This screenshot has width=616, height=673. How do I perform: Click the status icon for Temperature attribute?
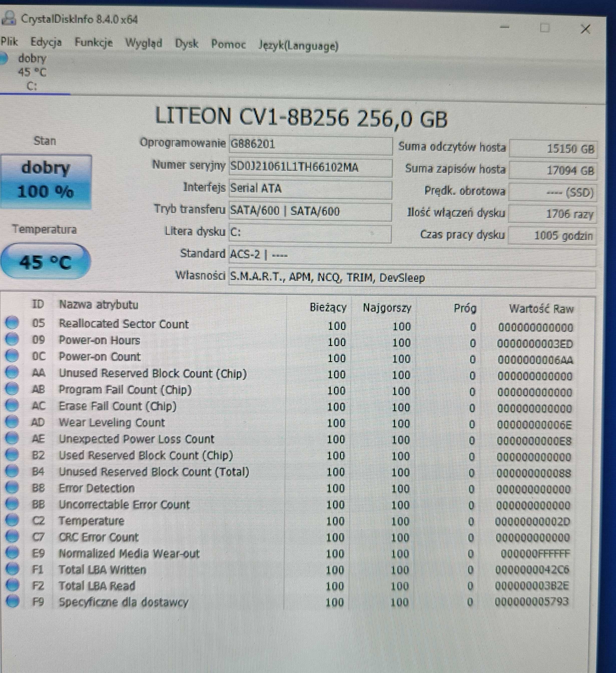12,520
